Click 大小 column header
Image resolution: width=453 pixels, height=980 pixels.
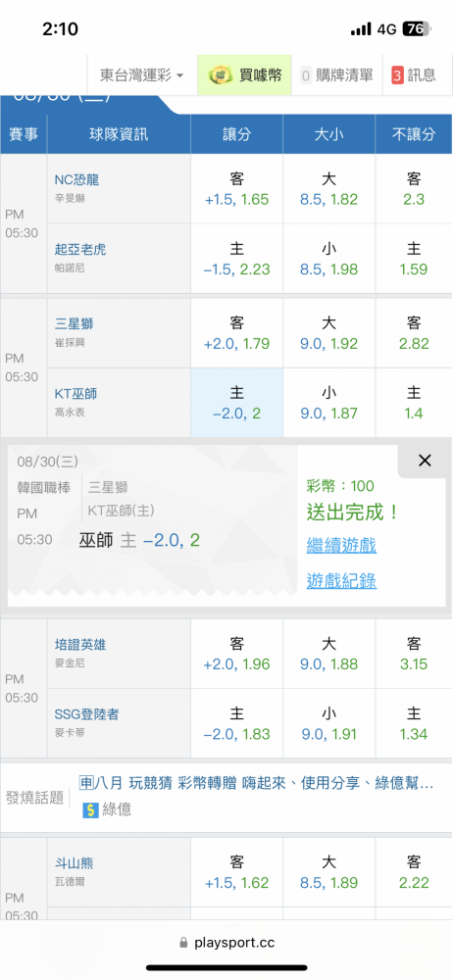click(x=328, y=133)
